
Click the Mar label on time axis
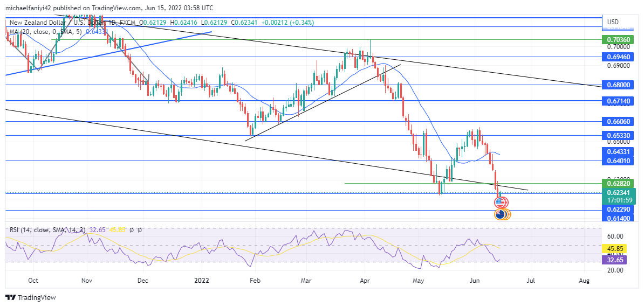[x=306, y=281]
